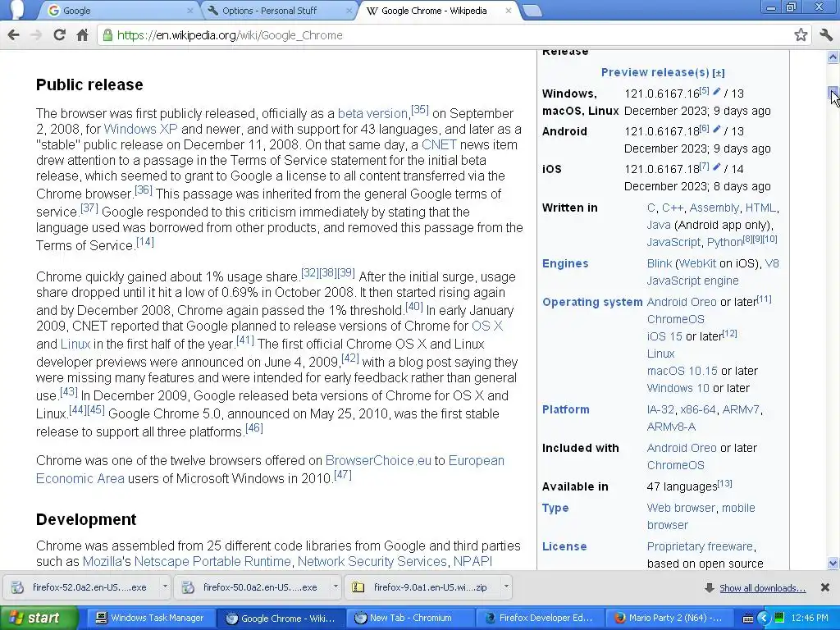Image resolution: width=840 pixels, height=630 pixels.
Task: Click the secure lock icon in address bar
Action: pos(107,35)
